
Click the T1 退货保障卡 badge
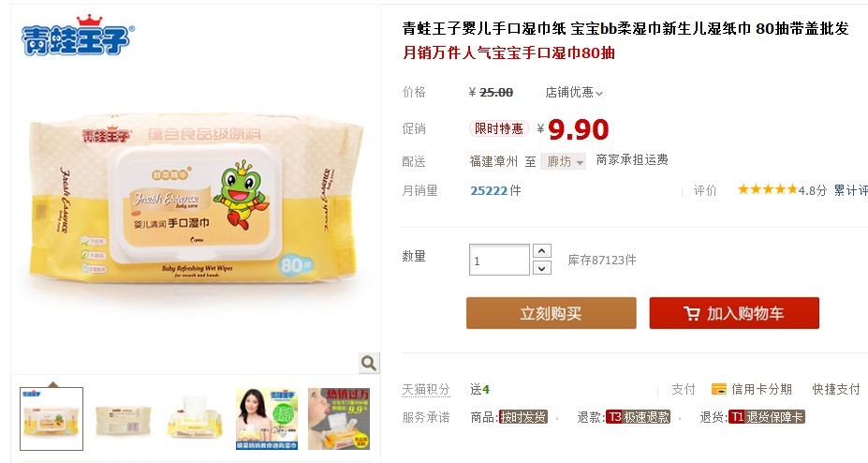(766, 417)
